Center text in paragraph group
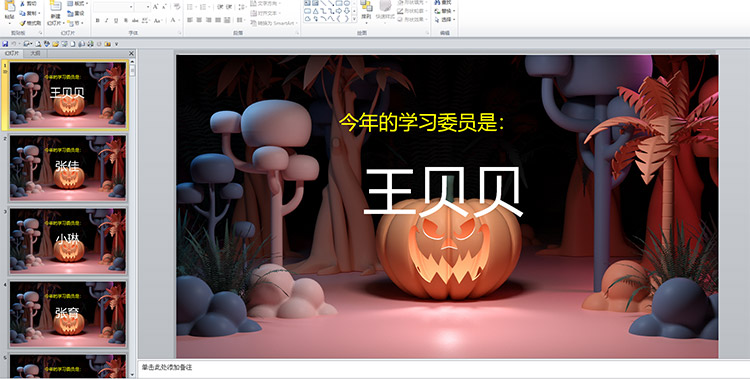This screenshot has height=379, width=750. tap(199, 20)
